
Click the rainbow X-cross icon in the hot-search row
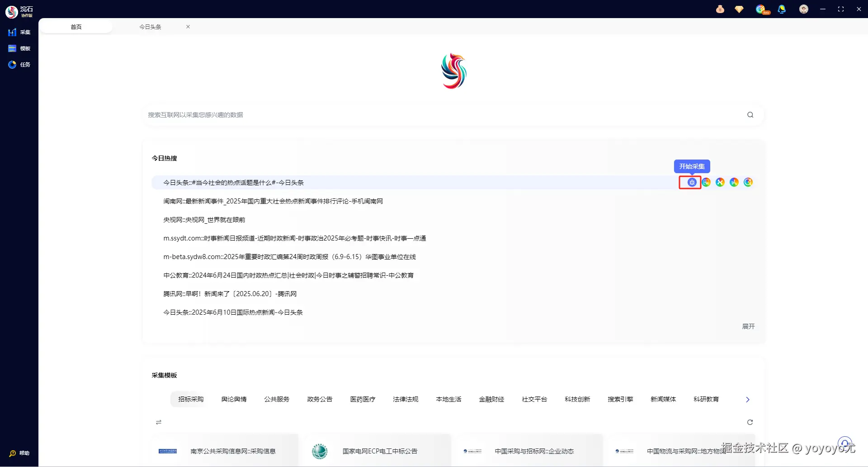[720, 182]
